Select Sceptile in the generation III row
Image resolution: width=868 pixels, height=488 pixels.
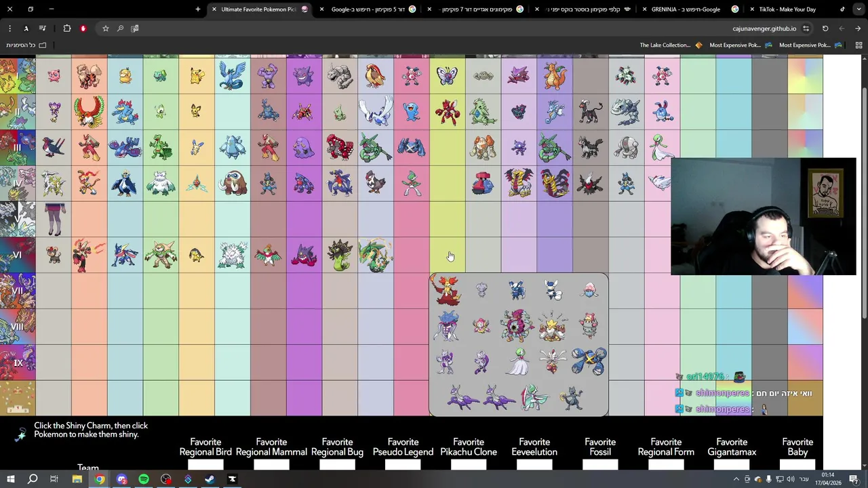(x=161, y=148)
